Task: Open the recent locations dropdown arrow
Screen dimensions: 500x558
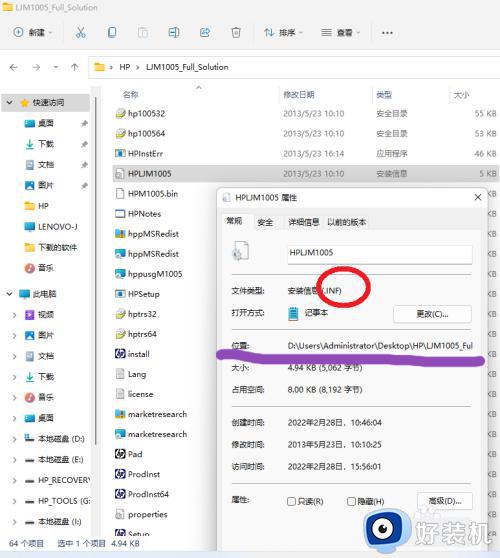Action: [x=56, y=67]
